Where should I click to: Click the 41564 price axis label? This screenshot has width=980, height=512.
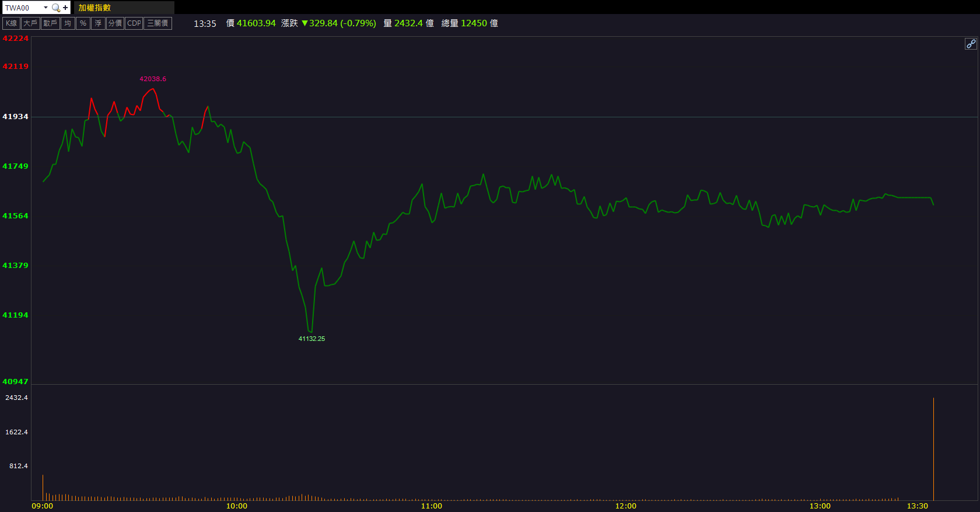point(15,216)
